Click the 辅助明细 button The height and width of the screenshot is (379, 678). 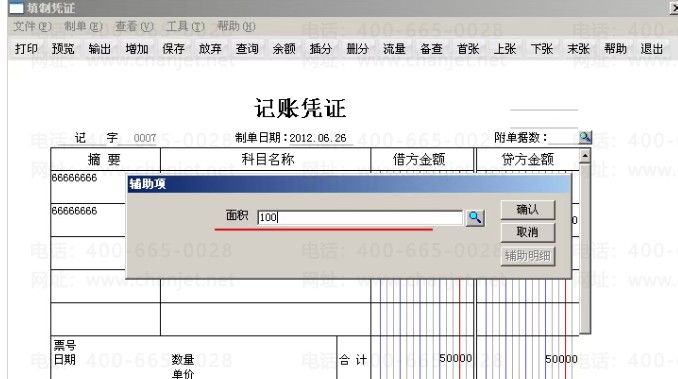point(528,256)
